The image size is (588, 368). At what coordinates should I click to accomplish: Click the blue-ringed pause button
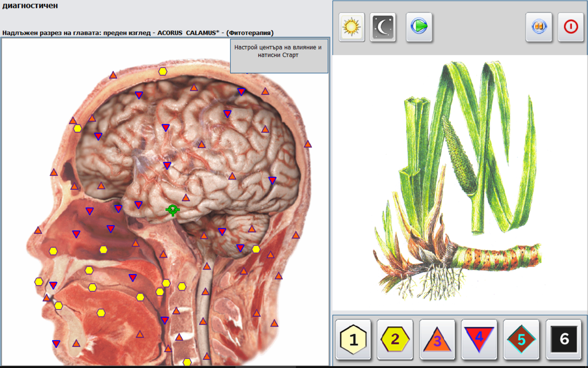(x=539, y=27)
